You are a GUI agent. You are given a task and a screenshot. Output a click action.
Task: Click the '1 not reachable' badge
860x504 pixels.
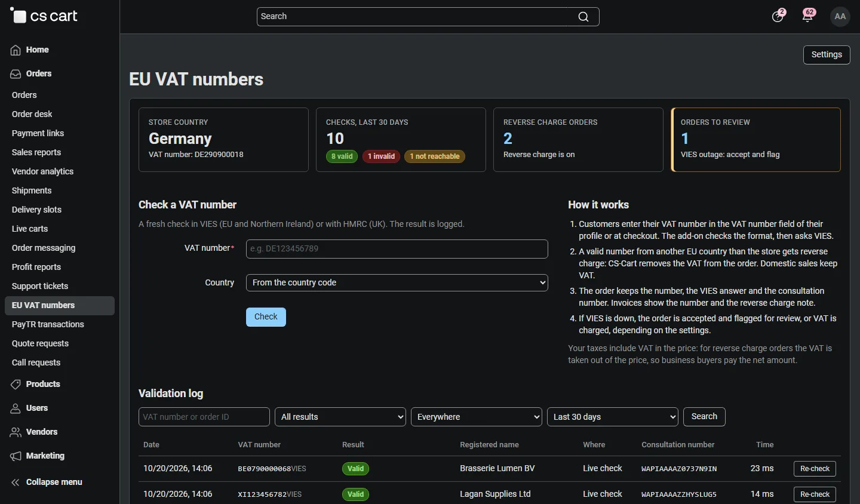435,156
